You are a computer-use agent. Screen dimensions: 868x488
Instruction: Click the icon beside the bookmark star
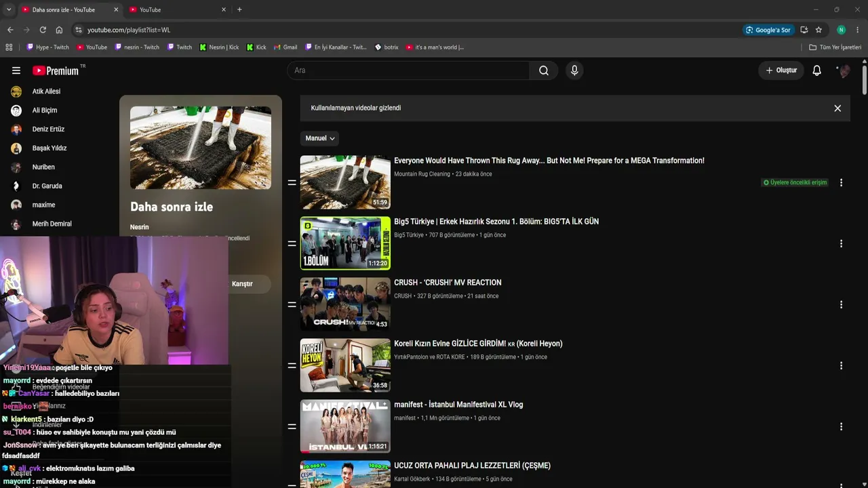[x=804, y=30]
